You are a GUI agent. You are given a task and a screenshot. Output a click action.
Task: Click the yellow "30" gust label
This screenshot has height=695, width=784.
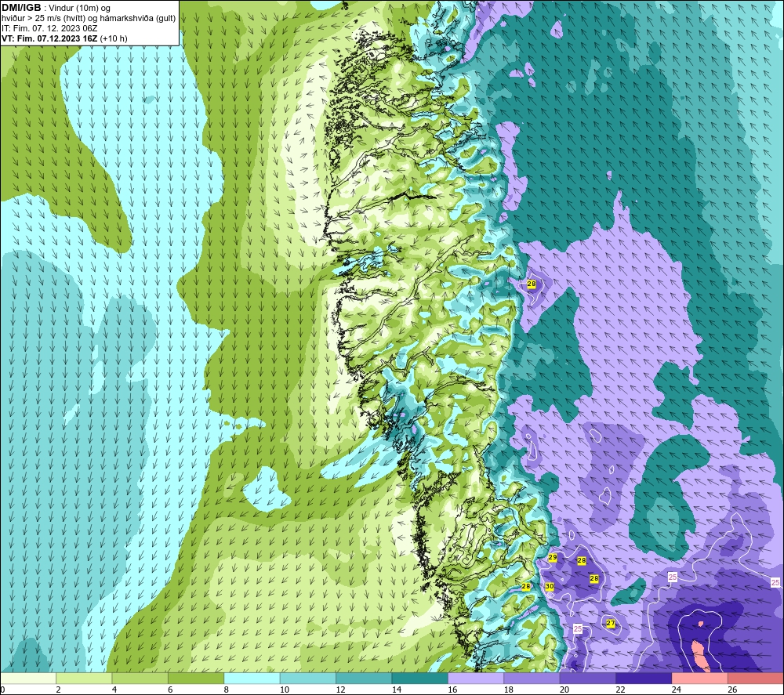click(x=550, y=586)
